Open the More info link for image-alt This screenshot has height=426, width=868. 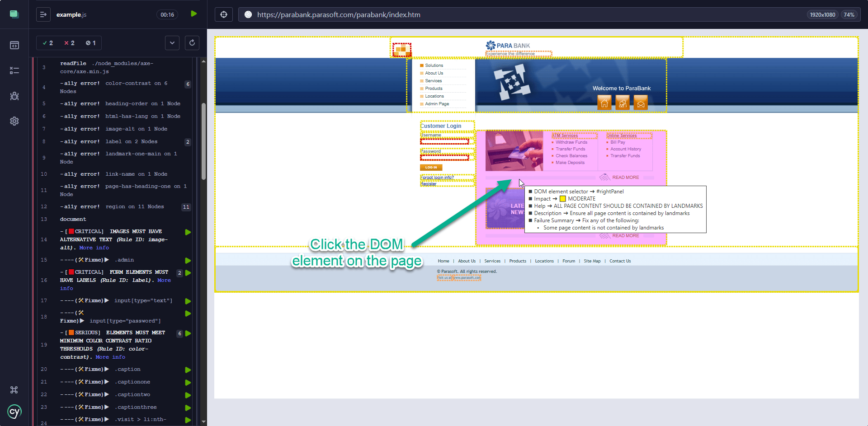tap(94, 248)
